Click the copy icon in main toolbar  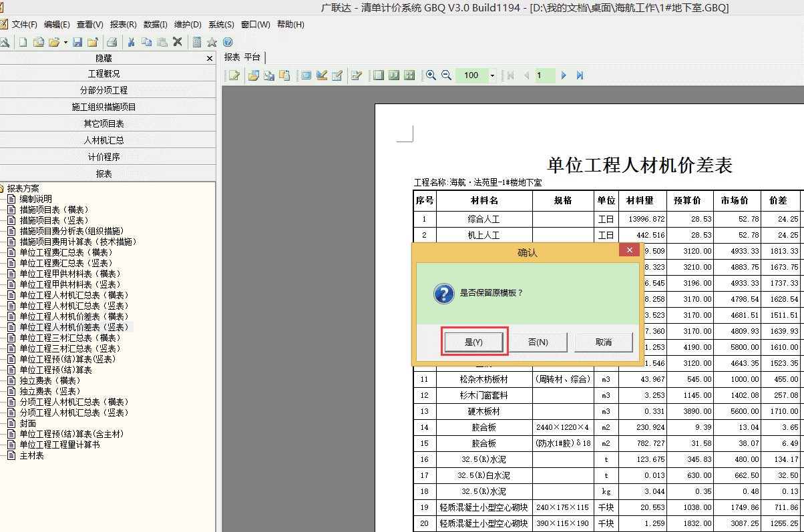click(146, 42)
